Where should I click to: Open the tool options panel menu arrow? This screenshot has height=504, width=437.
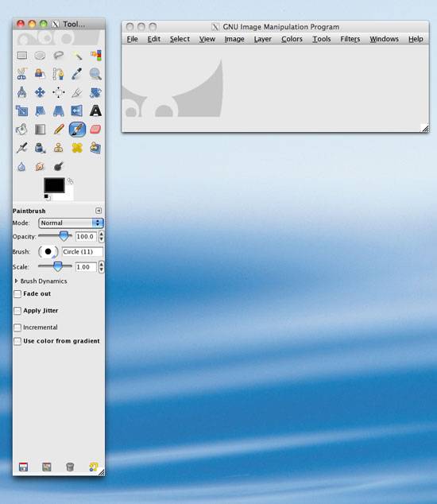(x=99, y=211)
